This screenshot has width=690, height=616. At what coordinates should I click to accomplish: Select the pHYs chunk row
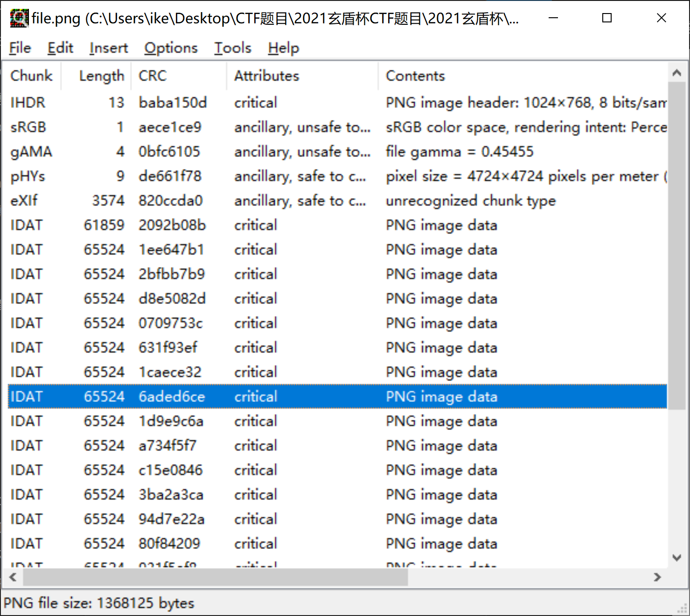187,176
